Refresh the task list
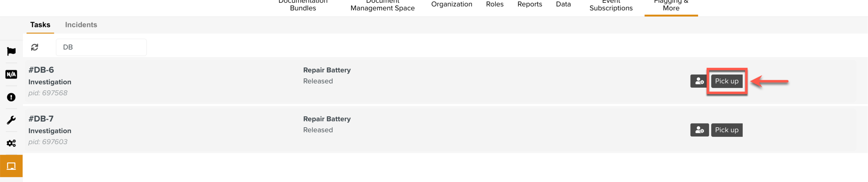 34,47
